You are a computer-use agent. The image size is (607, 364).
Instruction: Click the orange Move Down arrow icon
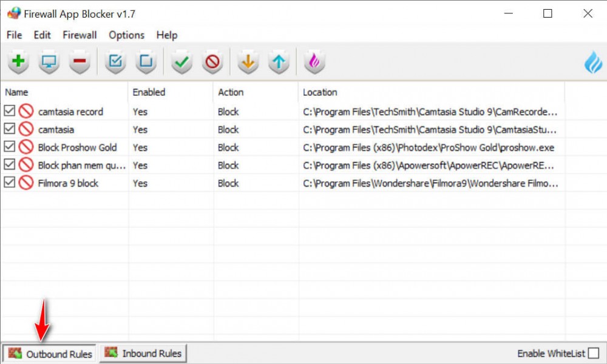click(x=248, y=61)
